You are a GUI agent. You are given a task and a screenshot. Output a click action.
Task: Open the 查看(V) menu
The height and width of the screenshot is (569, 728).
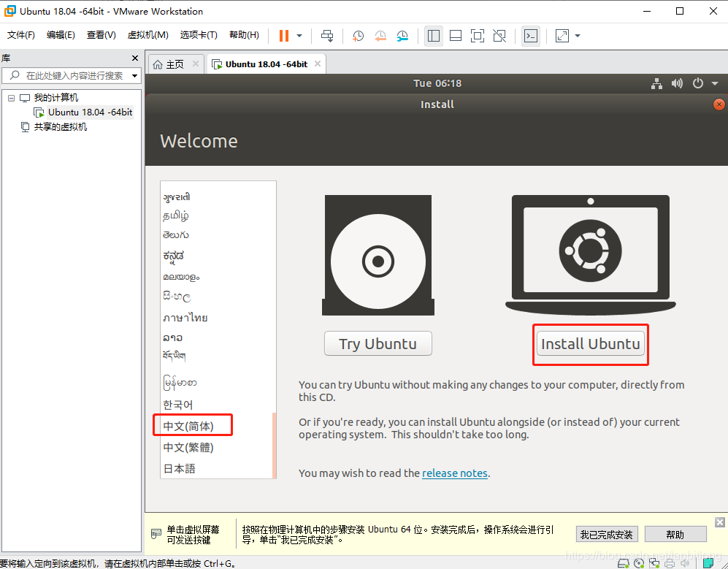tap(101, 35)
